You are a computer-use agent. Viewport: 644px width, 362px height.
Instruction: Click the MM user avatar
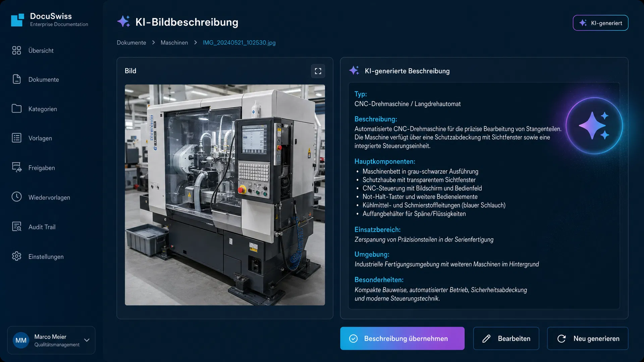[x=21, y=340]
